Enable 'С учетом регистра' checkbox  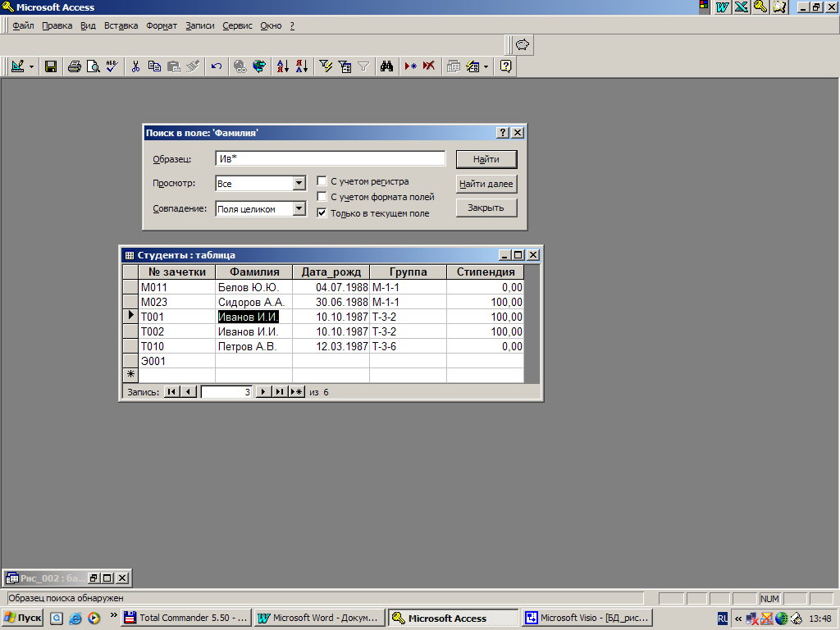pyautogui.click(x=322, y=181)
